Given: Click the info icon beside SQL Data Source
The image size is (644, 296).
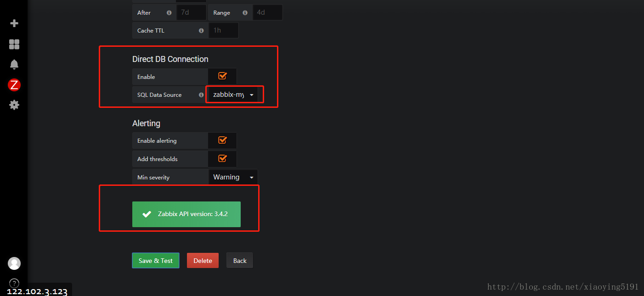Looking at the screenshot, I should [201, 95].
